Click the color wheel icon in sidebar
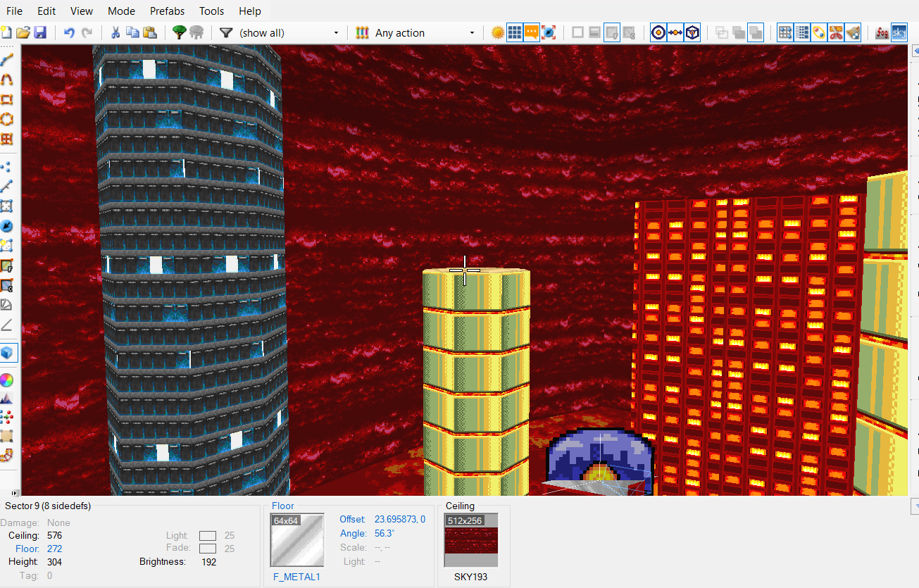Screen dimensions: 919x588 point(7,380)
